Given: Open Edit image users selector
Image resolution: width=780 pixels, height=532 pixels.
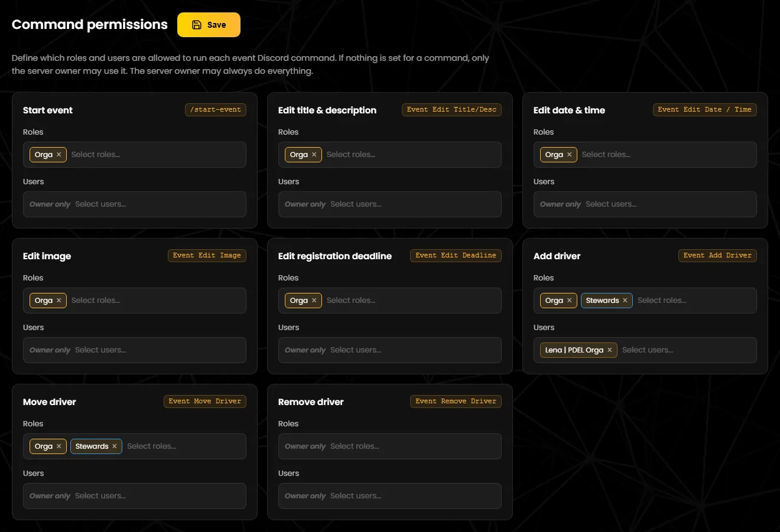Looking at the screenshot, I should click(135, 350).
